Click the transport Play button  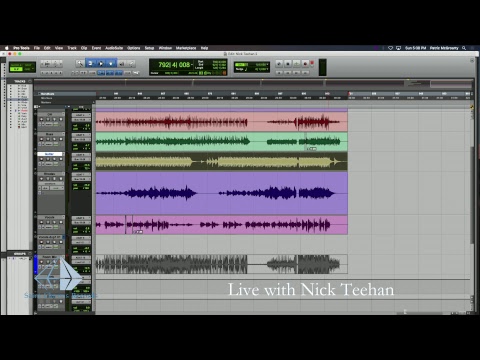pyautogui.click(x=297, y=63)
